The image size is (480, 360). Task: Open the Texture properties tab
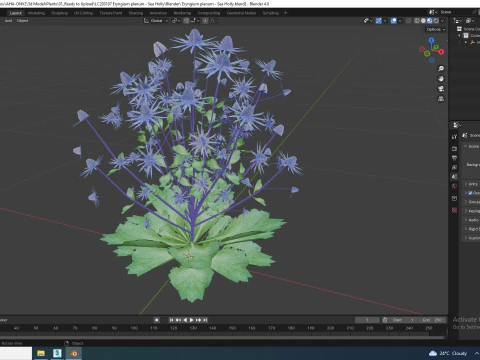tap(454, 210)
